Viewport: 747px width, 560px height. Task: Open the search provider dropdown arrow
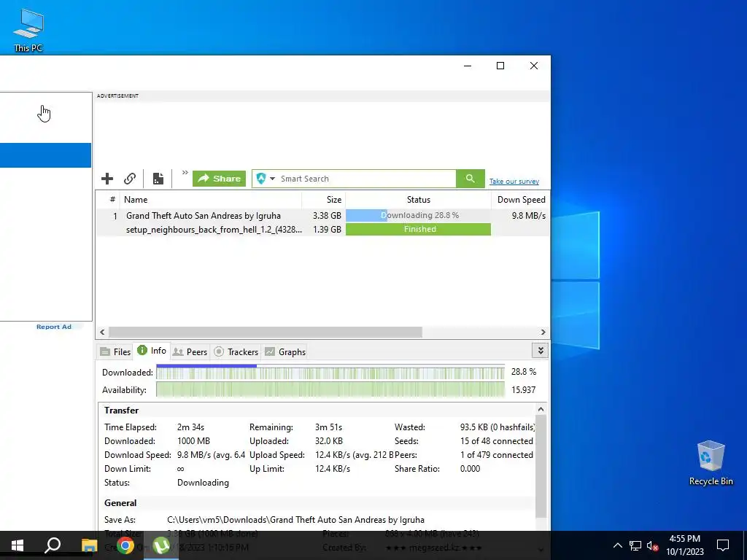pyautogui.click(x=273, y=179)
